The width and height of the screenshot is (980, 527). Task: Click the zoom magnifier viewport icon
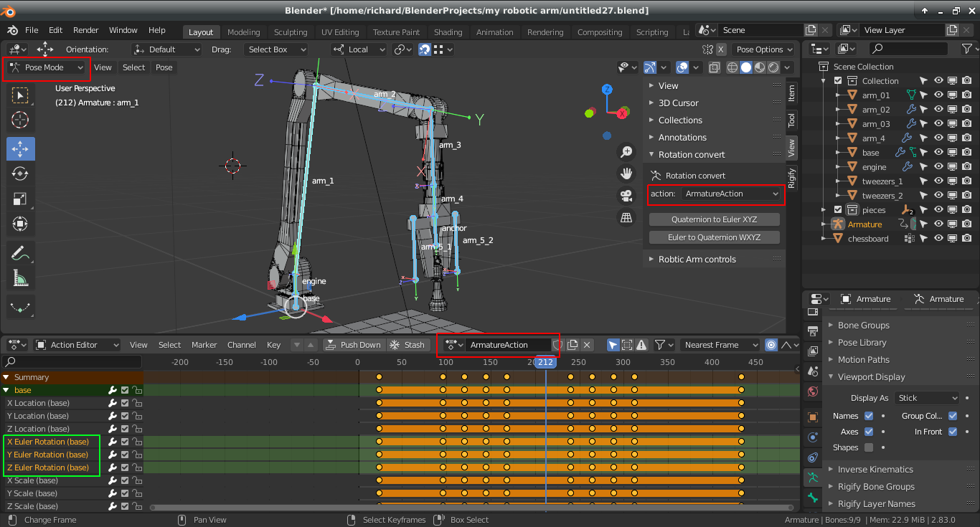(x=626, y=151)
